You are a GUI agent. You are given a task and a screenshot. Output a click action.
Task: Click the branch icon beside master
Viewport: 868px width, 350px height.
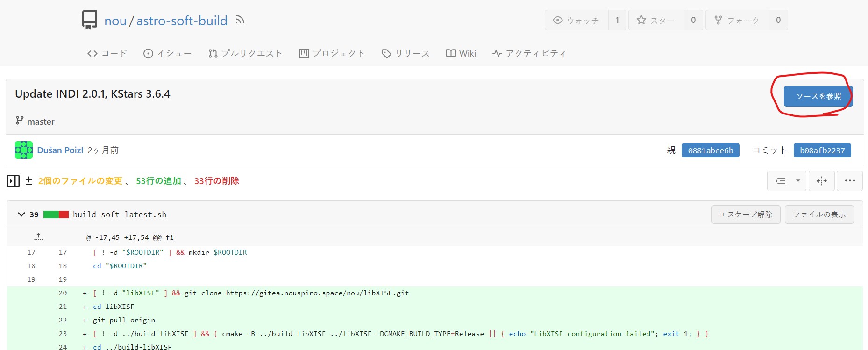tap(20, 121)
